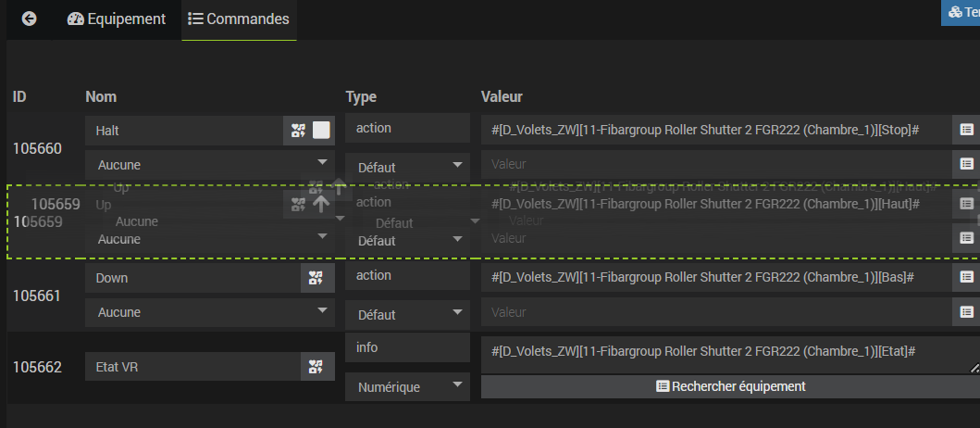Edit the Etat VR name field
The height and width of the screenshot is (428, 980).
point(192,367)
